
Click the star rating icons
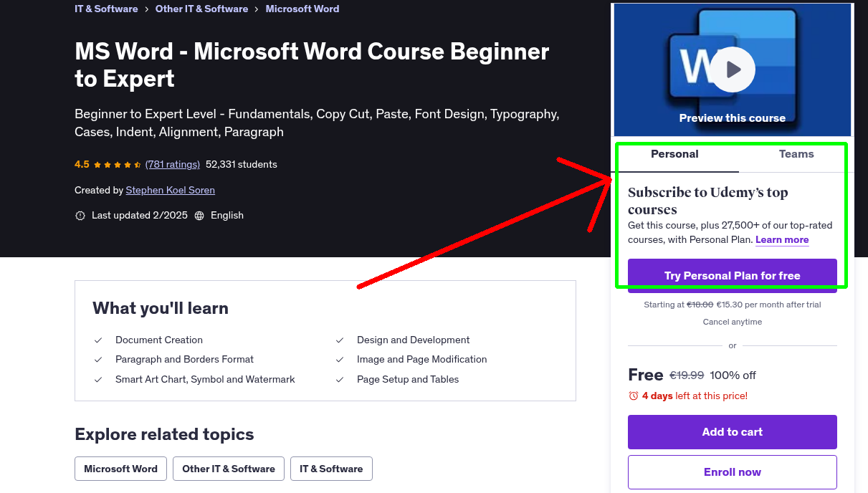118,165
